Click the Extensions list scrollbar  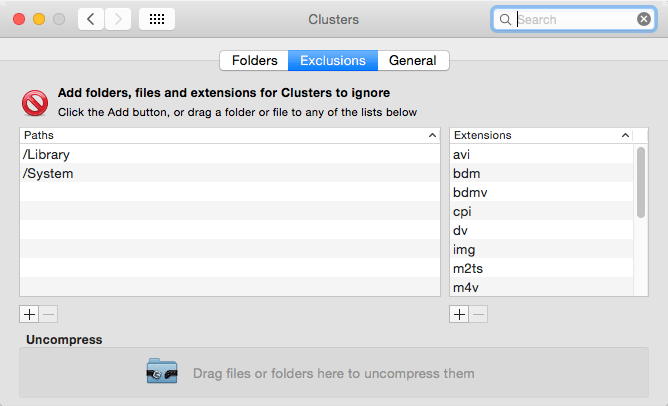[x=641, y=182]
